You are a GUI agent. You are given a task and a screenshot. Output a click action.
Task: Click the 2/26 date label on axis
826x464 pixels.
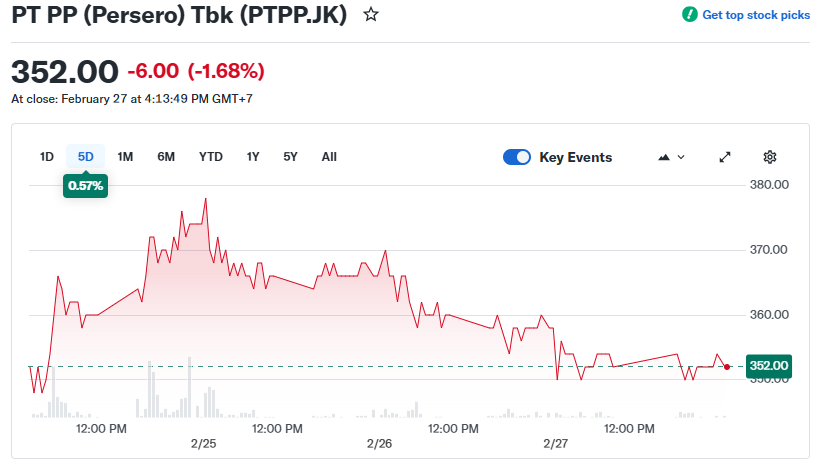379,443
